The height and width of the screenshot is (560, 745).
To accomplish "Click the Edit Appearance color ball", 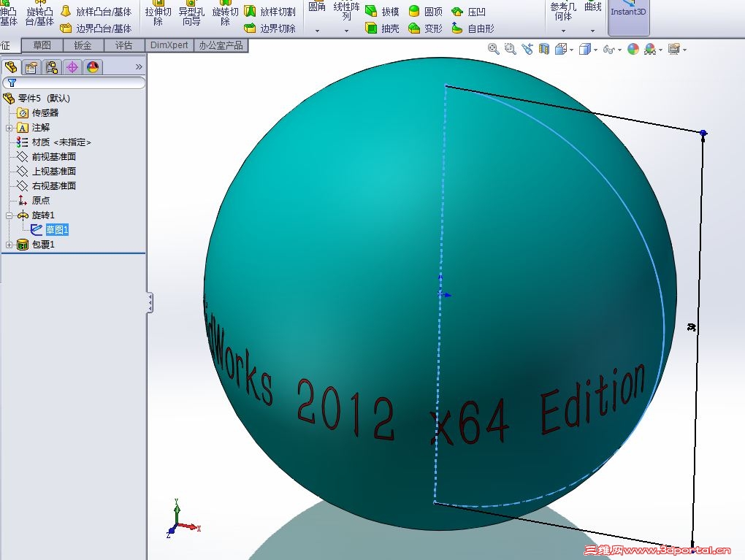I will (633, 49).
